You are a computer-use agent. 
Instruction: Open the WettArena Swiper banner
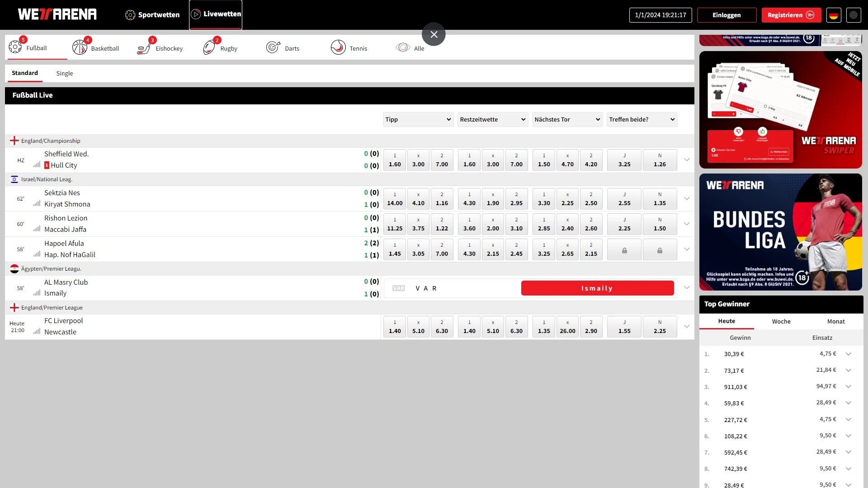tap(781, 110)
